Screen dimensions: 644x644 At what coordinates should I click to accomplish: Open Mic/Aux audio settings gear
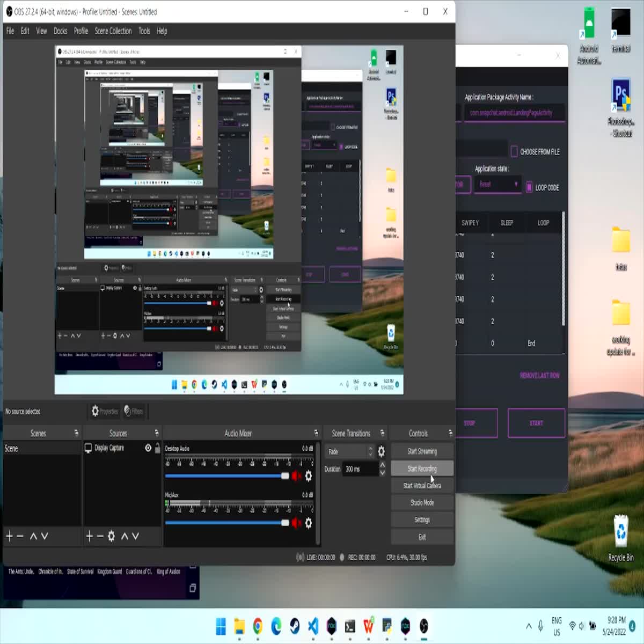click(309, 523)
